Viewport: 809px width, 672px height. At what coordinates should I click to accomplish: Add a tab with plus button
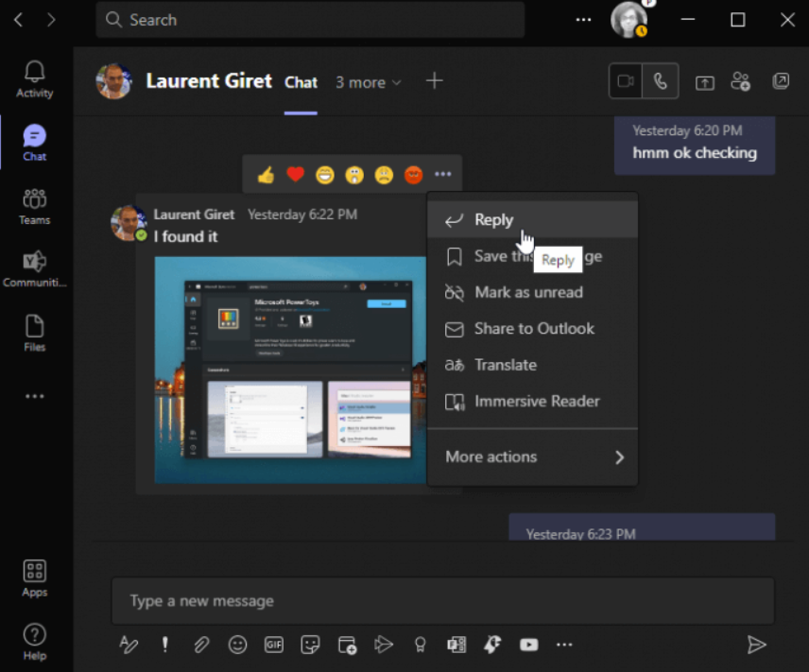pos(435,81)
